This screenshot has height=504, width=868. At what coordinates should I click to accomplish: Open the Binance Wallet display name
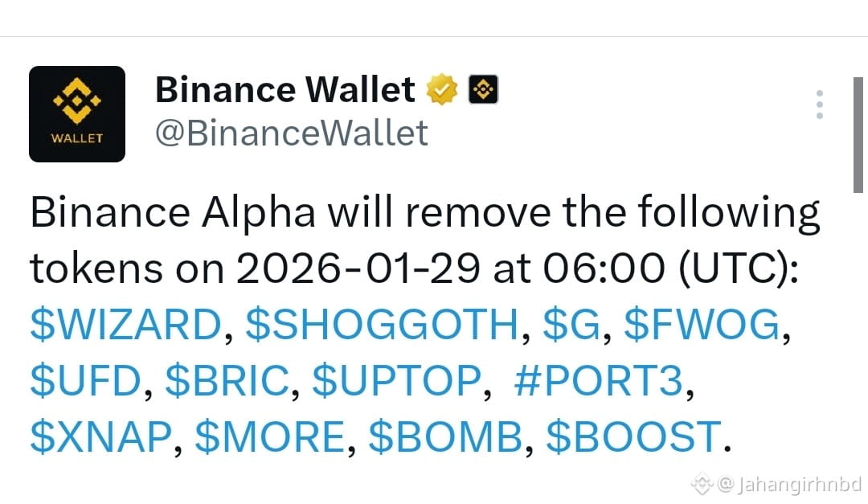[285, 89]
